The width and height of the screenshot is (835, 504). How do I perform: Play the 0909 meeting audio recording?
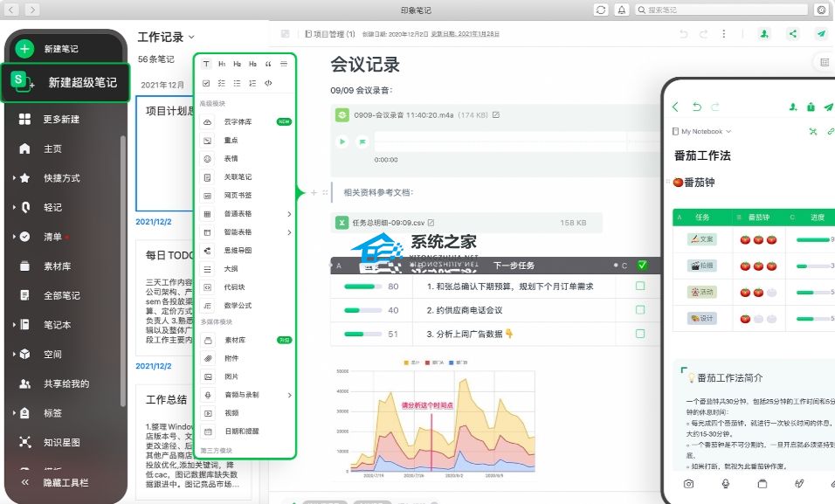[342, 142]
